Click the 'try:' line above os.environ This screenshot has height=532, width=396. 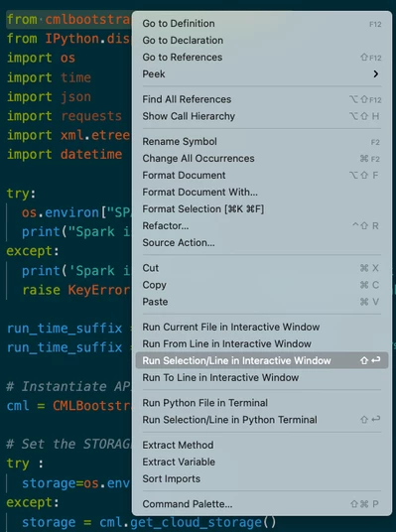coord(21,194)
